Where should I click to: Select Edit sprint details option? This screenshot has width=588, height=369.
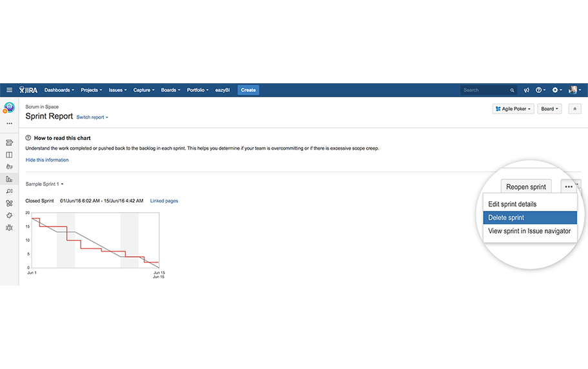click(x=512, y=204)
